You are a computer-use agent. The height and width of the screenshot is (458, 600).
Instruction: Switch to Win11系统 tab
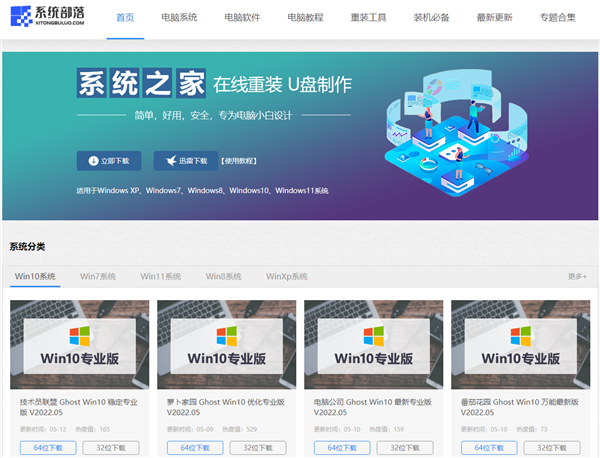[161, 276]
